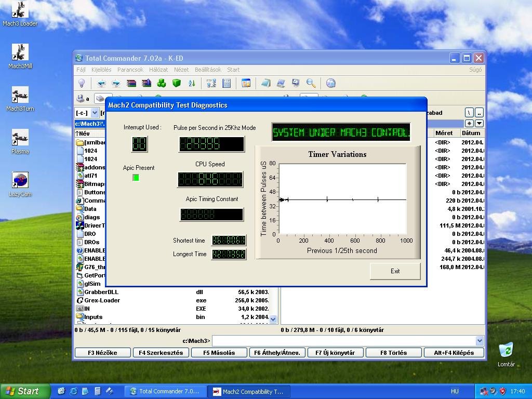Screen dimensions: 532x399
Task: Open the Start menu item in Total Commander
Action: (233, 70)
